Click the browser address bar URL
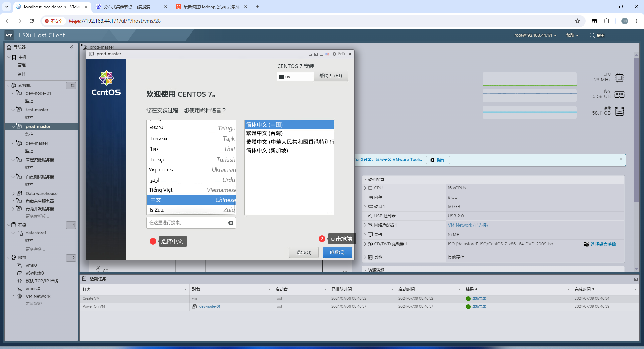 115,21
